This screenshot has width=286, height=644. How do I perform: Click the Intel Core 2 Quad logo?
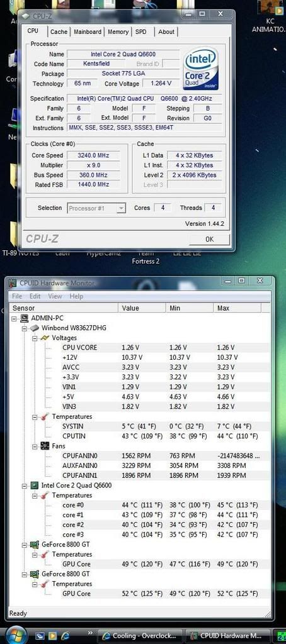tap(201, 70)
